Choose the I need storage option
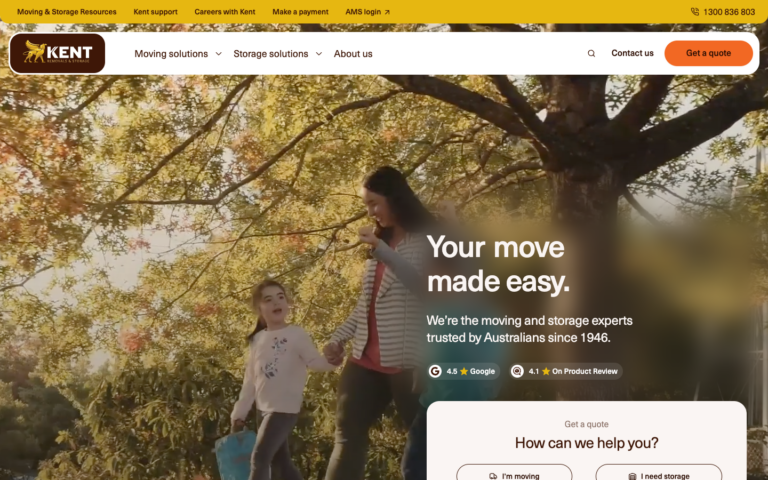The height and width of the screenshot is (480, 768). pos(659,473)
